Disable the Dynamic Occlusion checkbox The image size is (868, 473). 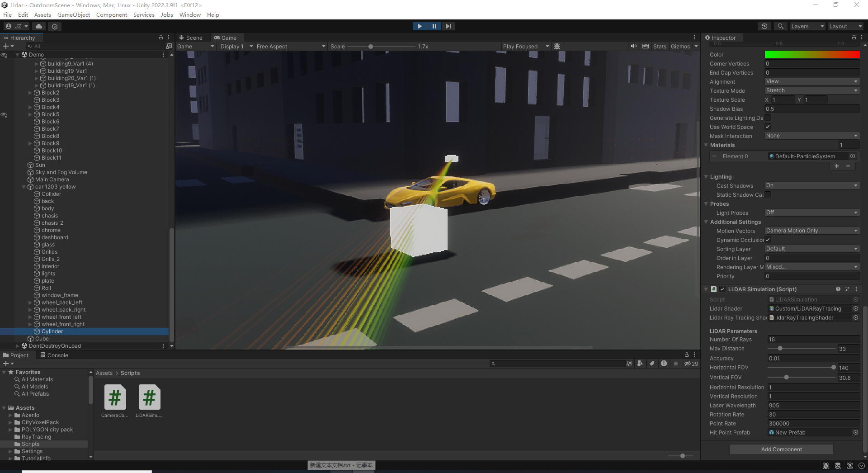click(x=768, y=240)
